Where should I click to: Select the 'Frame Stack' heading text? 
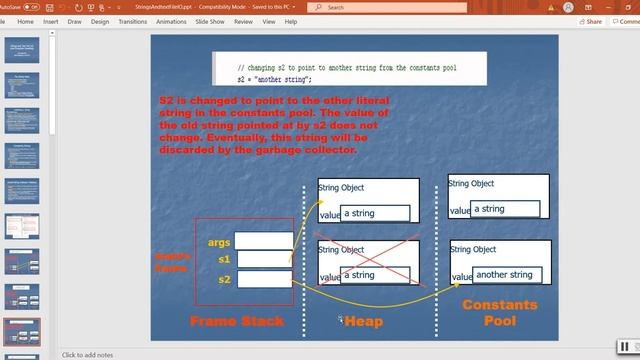237,321
